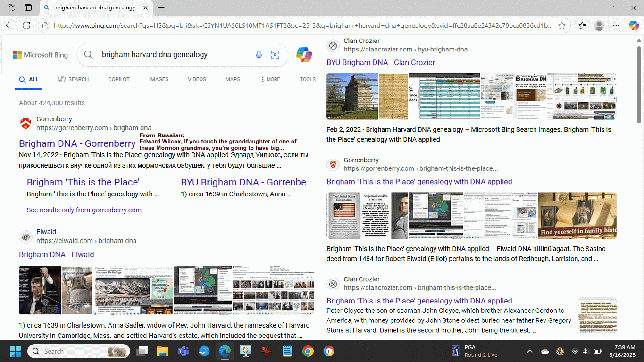
Task: Open Bing Copilot colorful icon
Action: (x=304, y=55)
